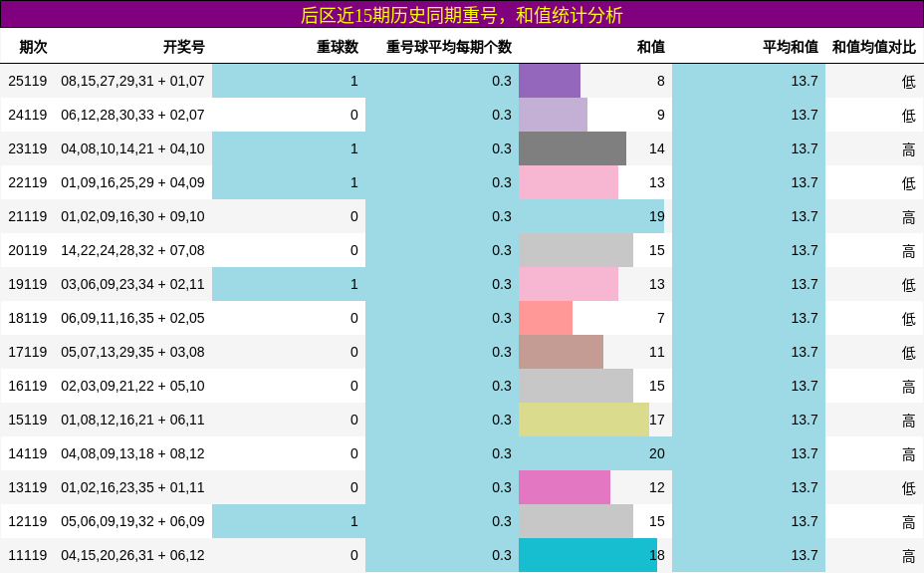This screenshot has height=573, width=924.
Task: Select period number 23119
Action: click(28, 148)
